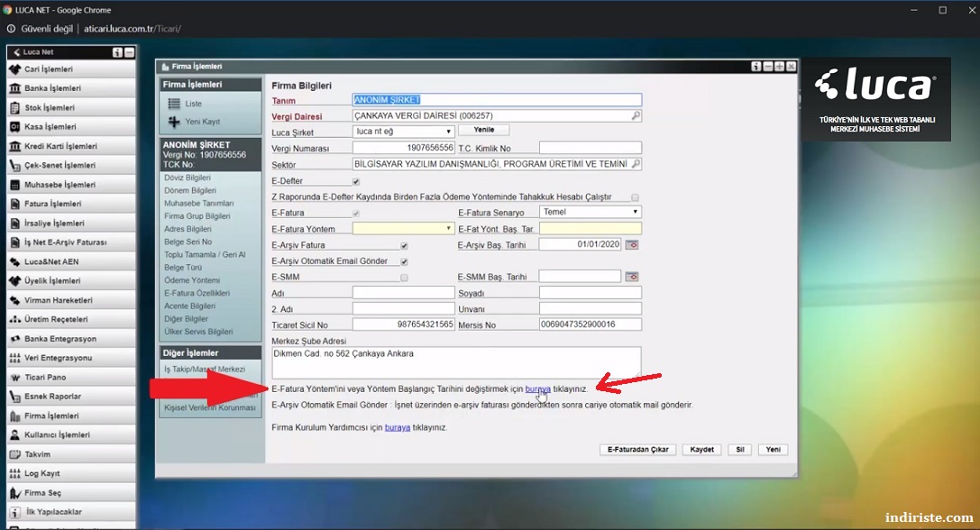
Task: Open Muhasebe İşlemleri menu
Action: [71, 185]
